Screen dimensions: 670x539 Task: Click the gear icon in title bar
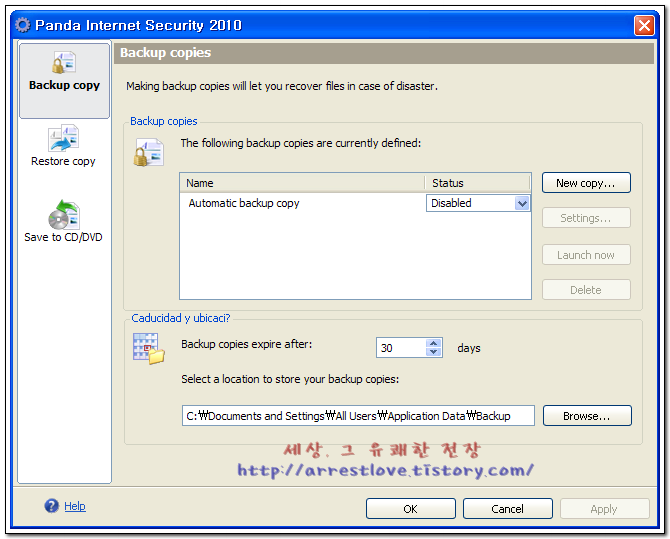(x=23, y=25)
